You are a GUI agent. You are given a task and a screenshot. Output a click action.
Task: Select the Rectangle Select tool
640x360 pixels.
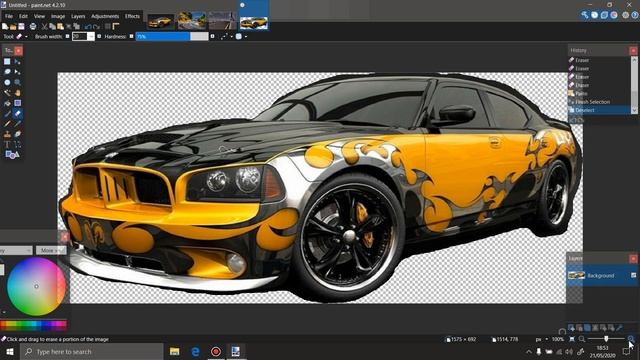point(7,62)
